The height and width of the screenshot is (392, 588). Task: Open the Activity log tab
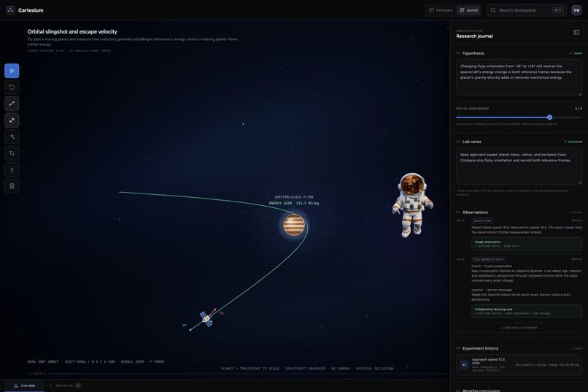64,385
